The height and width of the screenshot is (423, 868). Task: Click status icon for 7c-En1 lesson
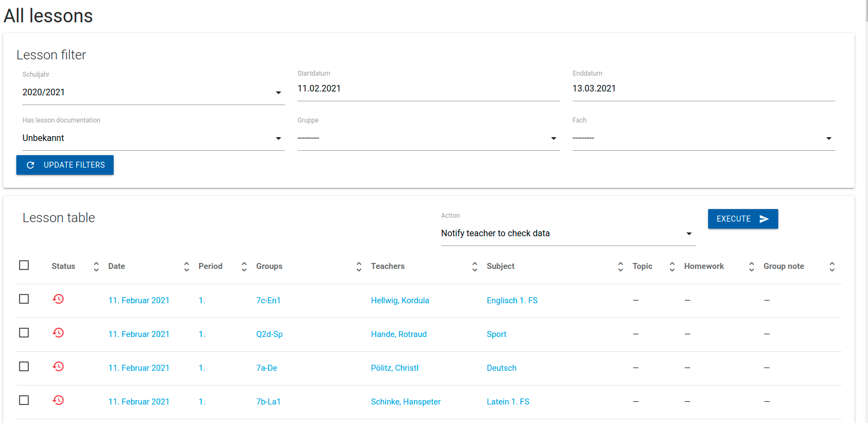(58, 299)
